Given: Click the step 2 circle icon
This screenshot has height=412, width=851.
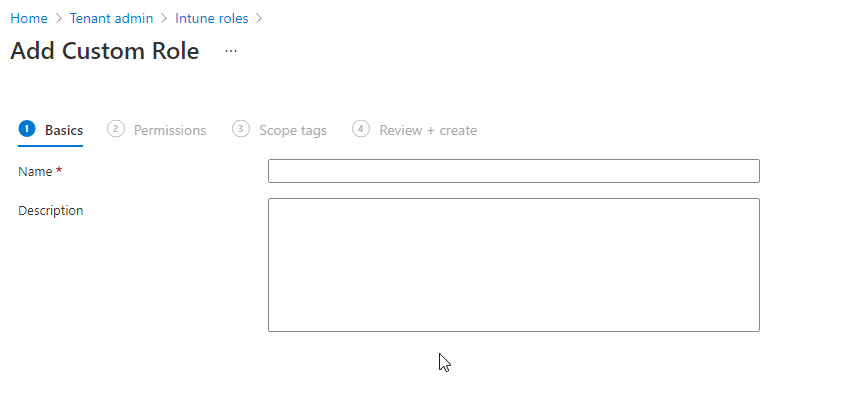Looking at the screenshot, I should pyautogui.click(x=116, y=129).
